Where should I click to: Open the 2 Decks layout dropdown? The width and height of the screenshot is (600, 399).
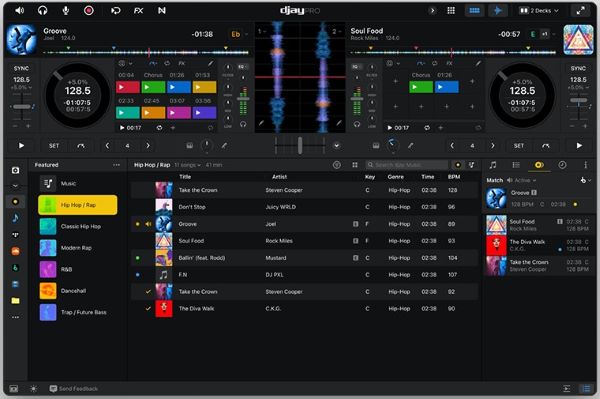click(539, 11)
